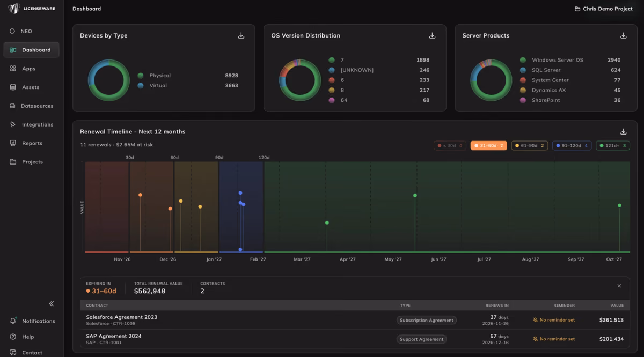Click the $361,513 contract value

(x=611, y=320)
